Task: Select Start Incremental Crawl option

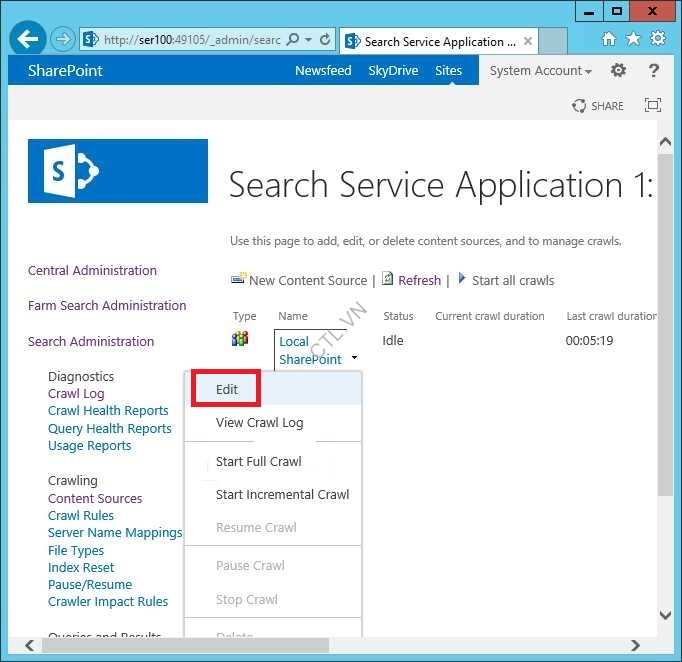Action: pos(282,495)
